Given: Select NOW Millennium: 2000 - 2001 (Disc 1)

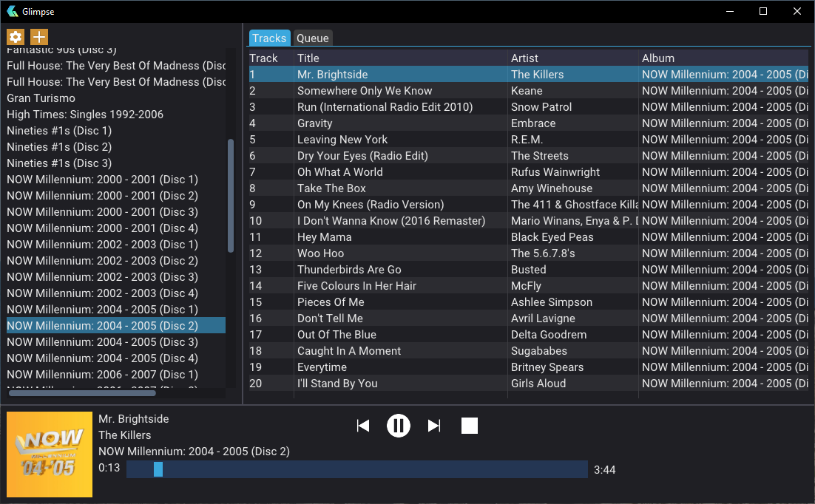Looking at the screenshot, I should pyautogui.click(x=116, y=180).
